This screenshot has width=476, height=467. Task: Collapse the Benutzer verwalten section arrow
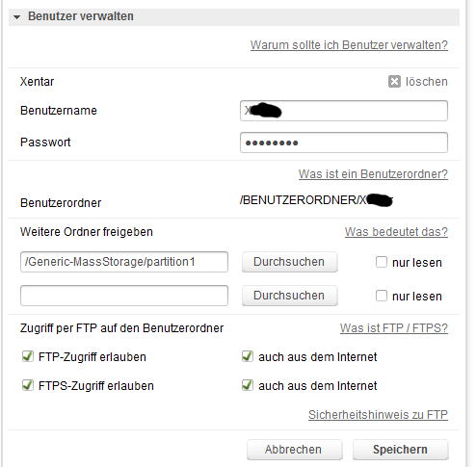point(17,17)
